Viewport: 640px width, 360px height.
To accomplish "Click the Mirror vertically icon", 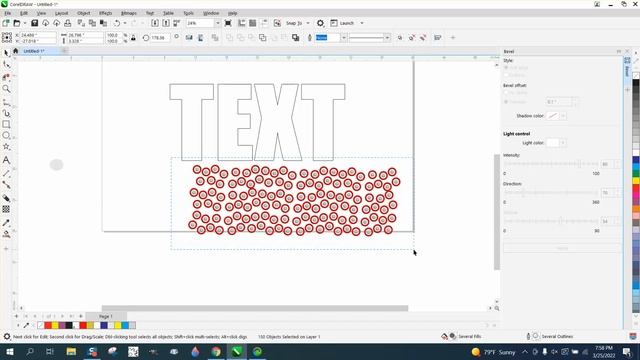I will click(x=200, y=38).
